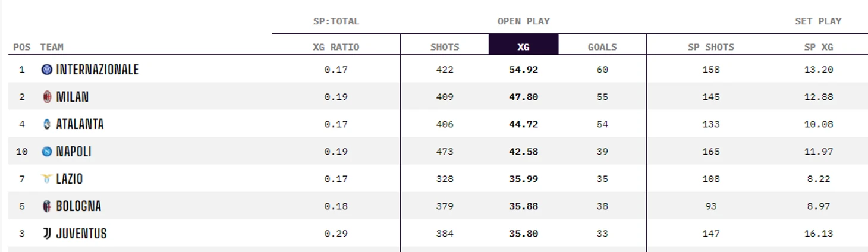Sort by the GOALS column header

(x=602, y=47)
